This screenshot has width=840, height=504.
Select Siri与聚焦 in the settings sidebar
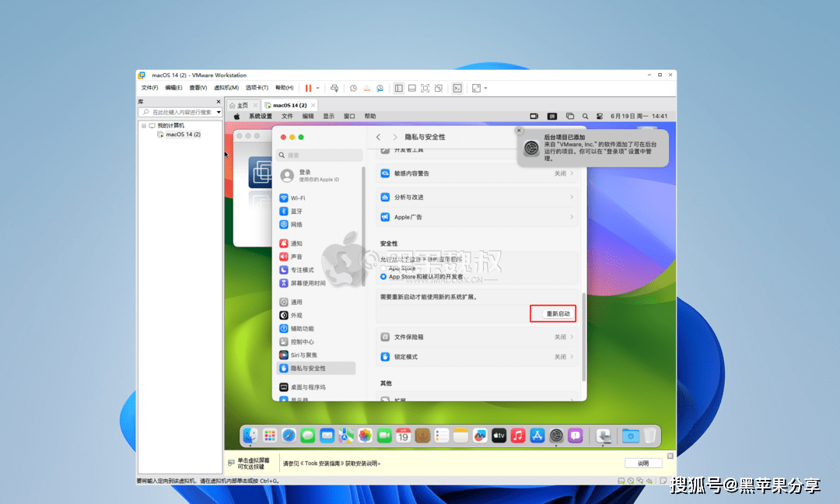coord(316,355)
